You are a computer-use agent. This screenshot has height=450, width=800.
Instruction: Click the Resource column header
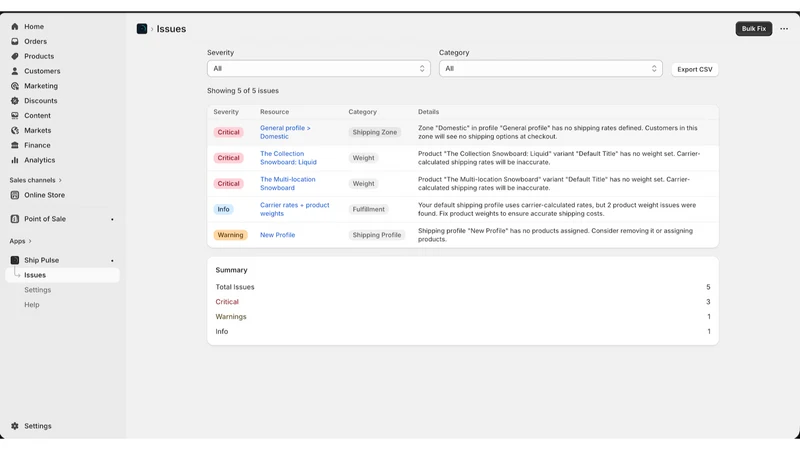[274, 112]
